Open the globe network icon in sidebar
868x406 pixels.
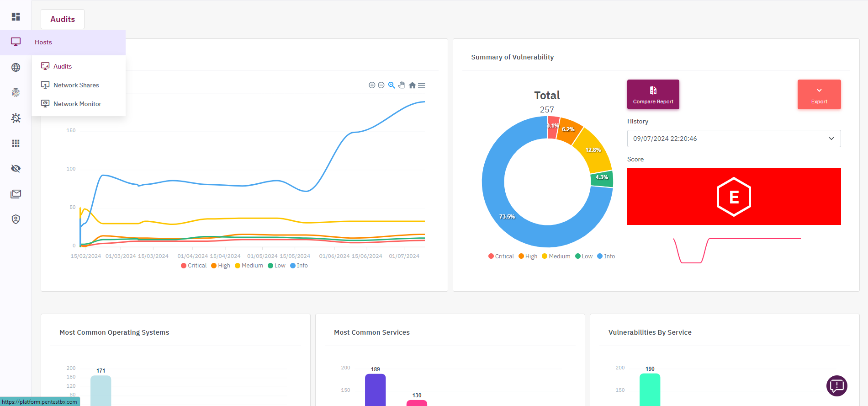pos(16,68)
